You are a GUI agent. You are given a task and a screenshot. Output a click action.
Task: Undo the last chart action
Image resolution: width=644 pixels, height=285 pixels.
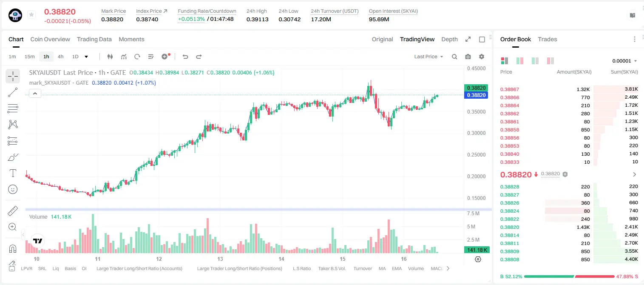tap(185, 57)
